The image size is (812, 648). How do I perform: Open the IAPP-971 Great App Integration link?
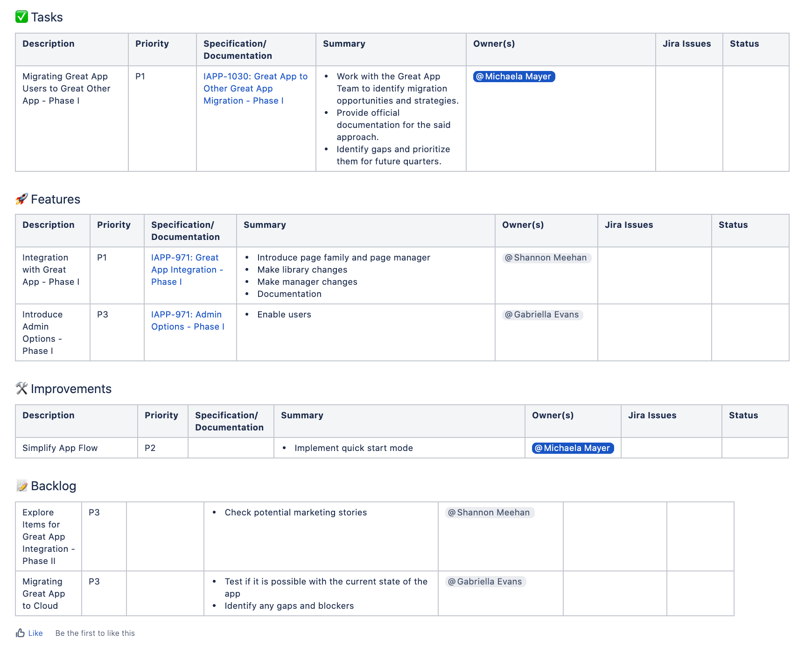pos(187,269)
